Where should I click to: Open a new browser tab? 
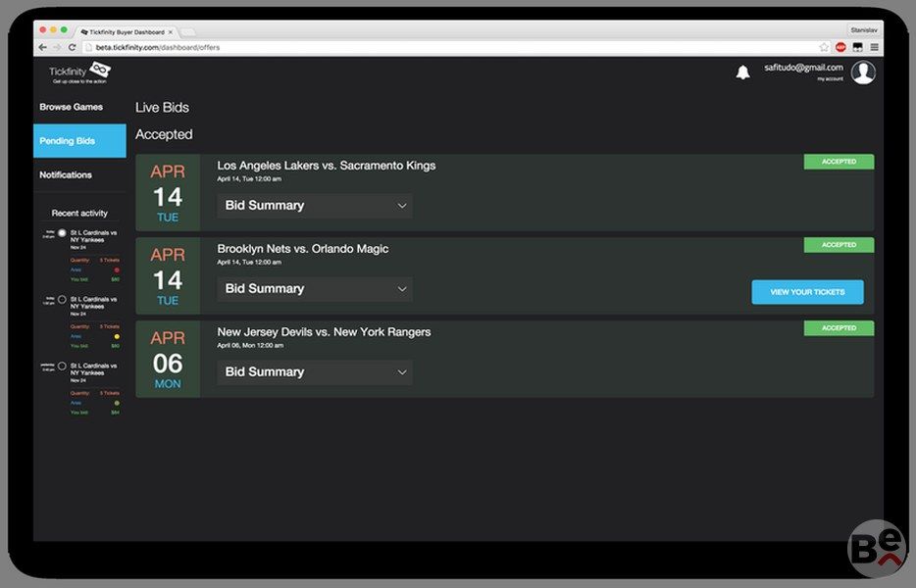pyautogui.click(x=188, y=32)
